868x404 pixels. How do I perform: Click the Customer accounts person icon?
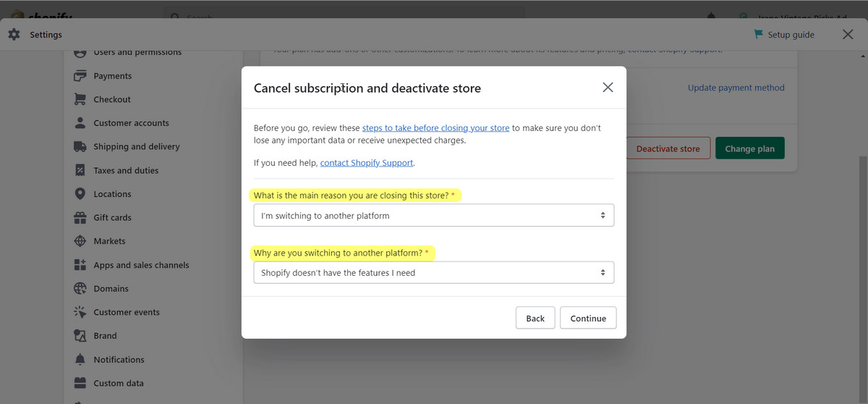[80, 123]
